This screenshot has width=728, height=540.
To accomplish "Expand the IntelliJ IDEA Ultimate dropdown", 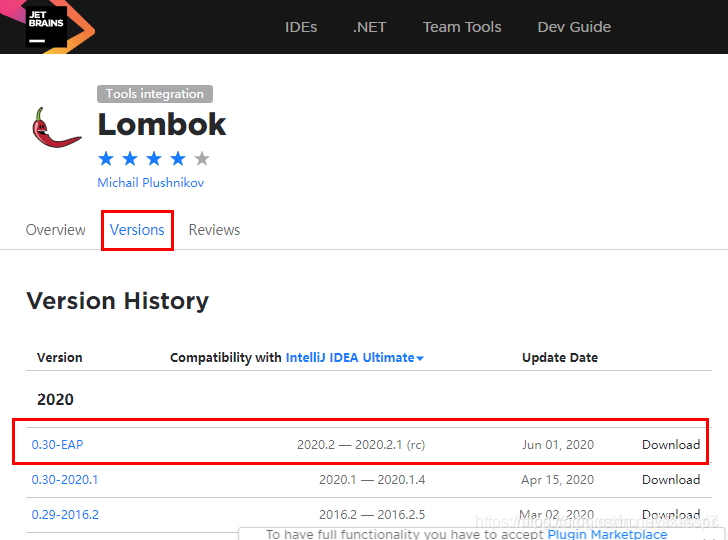I will click(x=355, y=358).
